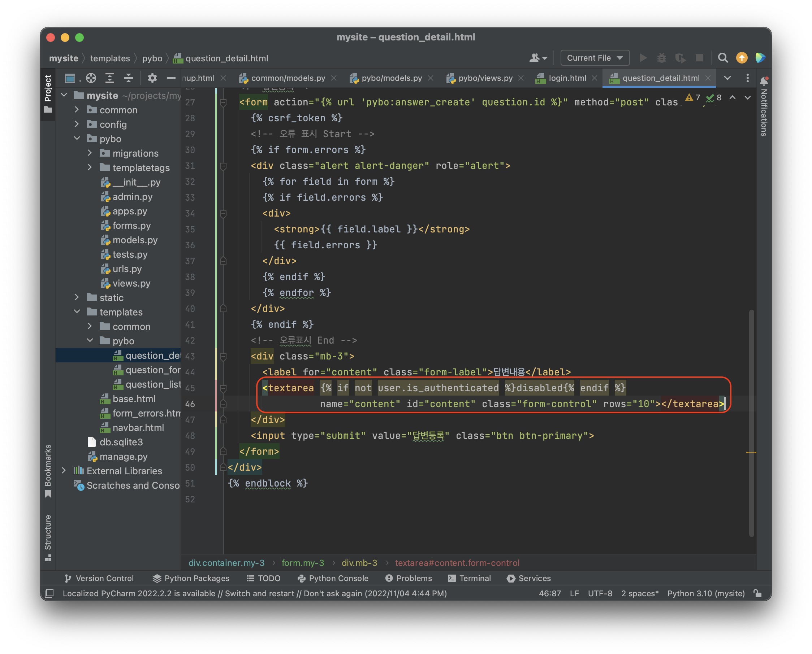Collapse the templates folder in tree
The height and width of the screenshot is (654, 812).
click(x=77, y=311)
